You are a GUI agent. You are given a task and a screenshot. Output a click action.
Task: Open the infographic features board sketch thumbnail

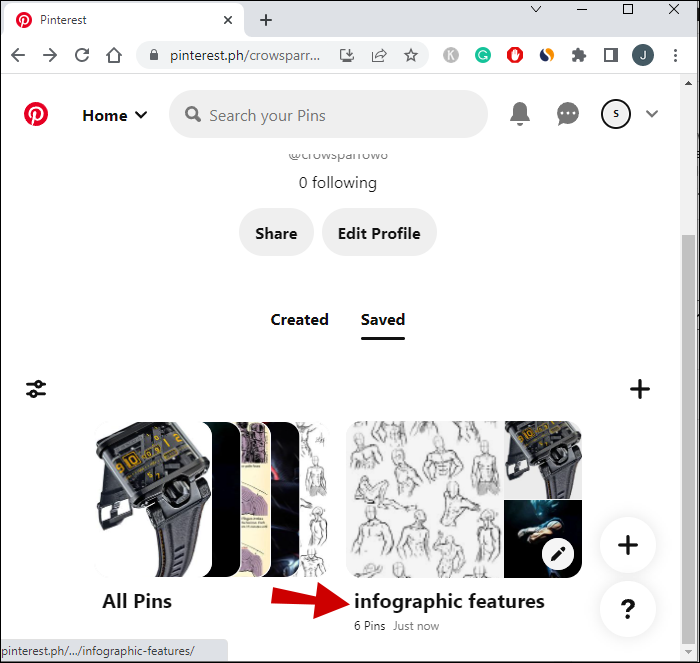click(x=425, y=499)
